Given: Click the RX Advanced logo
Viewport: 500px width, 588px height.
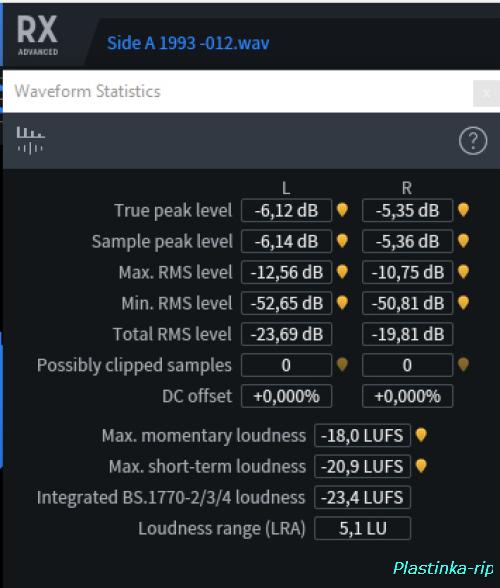Looking at the screenshot, I should pos(38,36).
